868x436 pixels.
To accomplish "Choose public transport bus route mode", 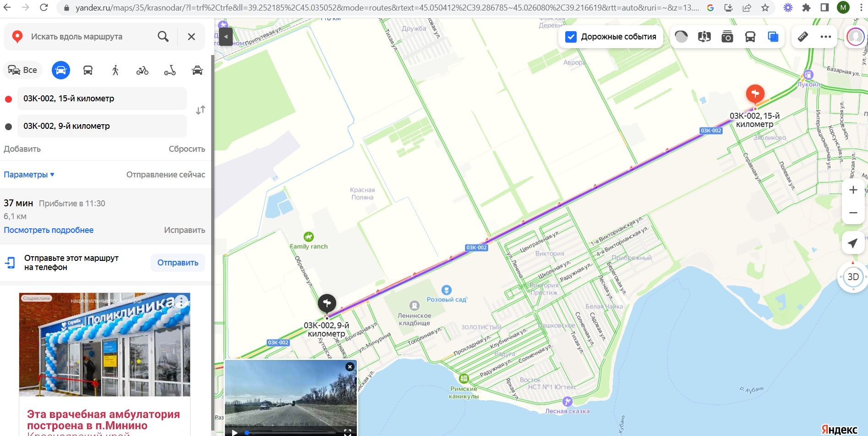I will 88,70.
